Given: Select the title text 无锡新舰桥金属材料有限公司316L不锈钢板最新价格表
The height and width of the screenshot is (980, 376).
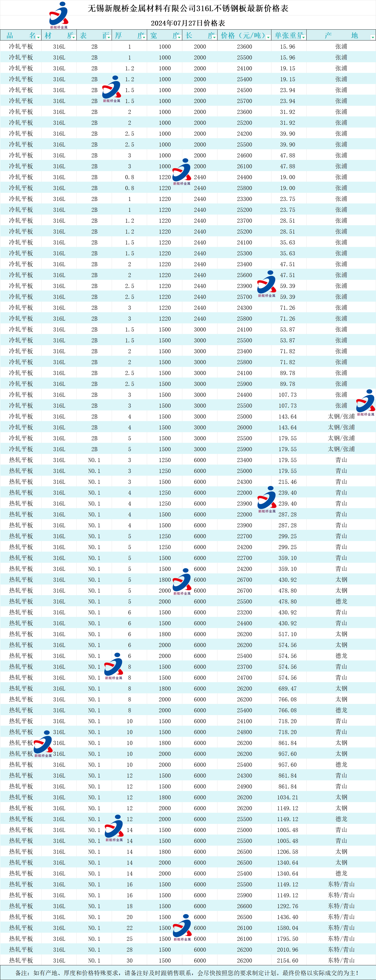Looking at the screenshot, I should tap(188, 8).
